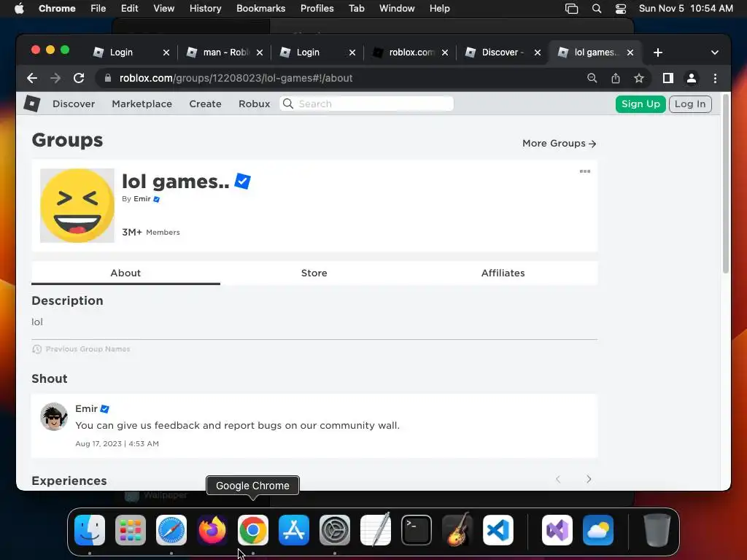Open Finder from the dock

90,530
